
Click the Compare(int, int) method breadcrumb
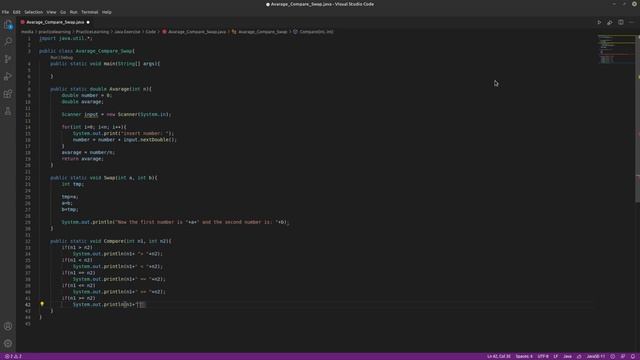pyautogui.click(x=313, y=32)
